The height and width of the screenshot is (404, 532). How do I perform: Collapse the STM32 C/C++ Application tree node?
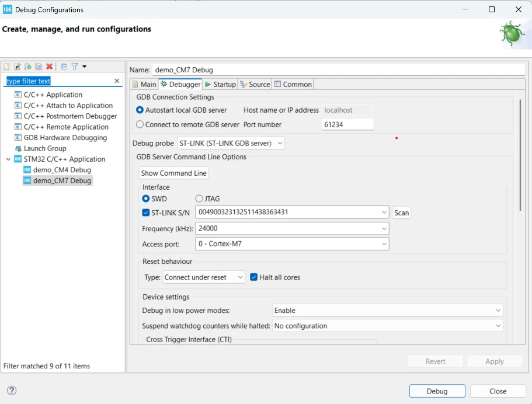click(9, 159)
